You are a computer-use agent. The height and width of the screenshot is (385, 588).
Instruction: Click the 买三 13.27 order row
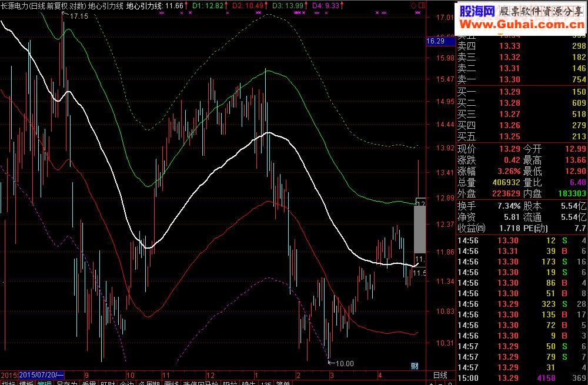pos(522,114)
